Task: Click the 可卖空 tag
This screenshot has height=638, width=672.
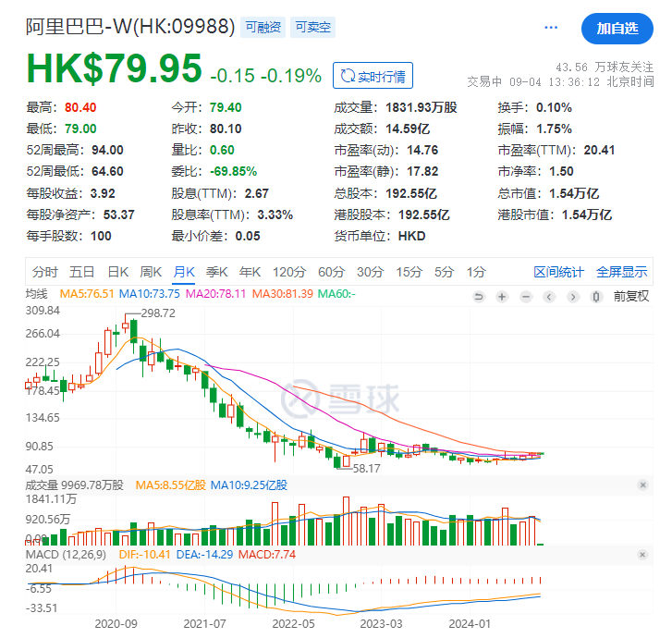Action: 314,28
